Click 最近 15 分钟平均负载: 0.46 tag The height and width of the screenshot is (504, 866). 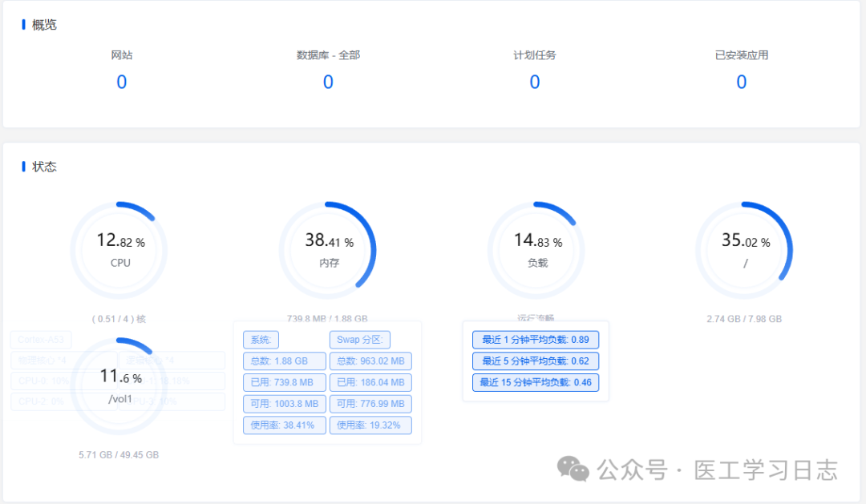pos(536,382)
